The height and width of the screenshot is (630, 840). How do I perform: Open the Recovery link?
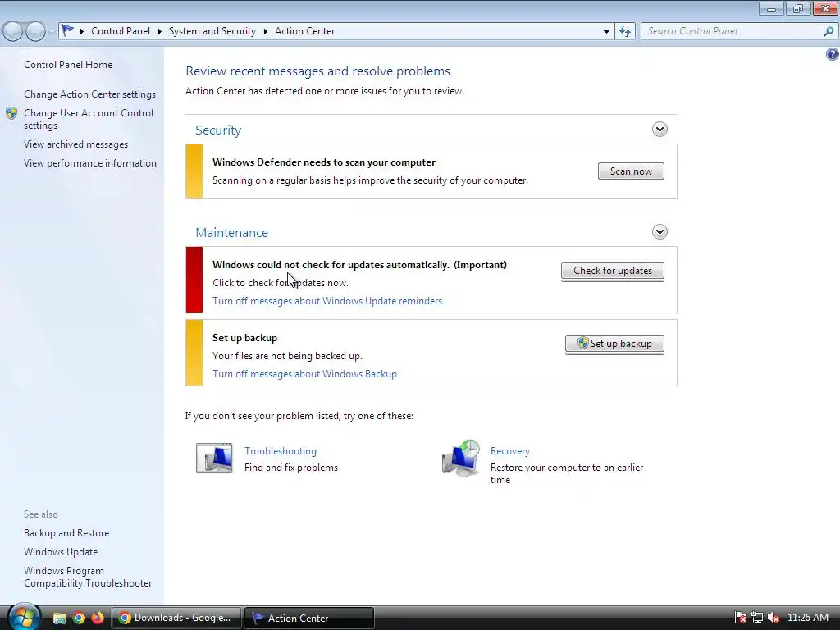click(510, 451)
